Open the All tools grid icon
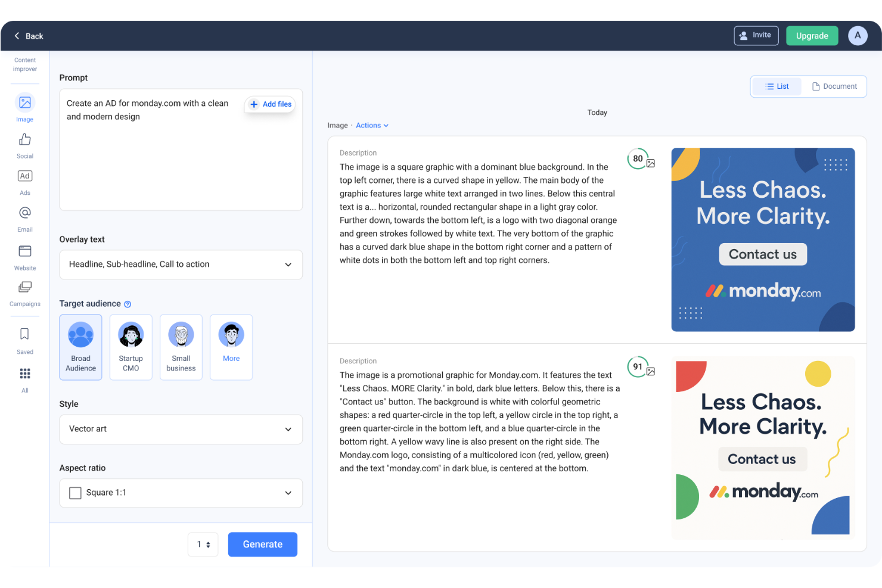Screen dimensions: 882x588 tap(25, 374)
